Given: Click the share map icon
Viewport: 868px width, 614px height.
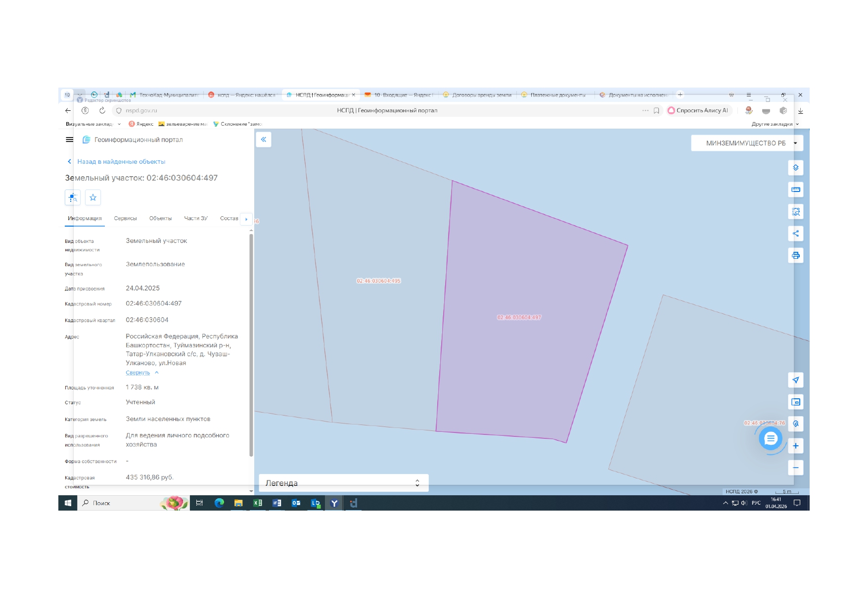Looking at the screenshot, I should (x=795, y=234).
